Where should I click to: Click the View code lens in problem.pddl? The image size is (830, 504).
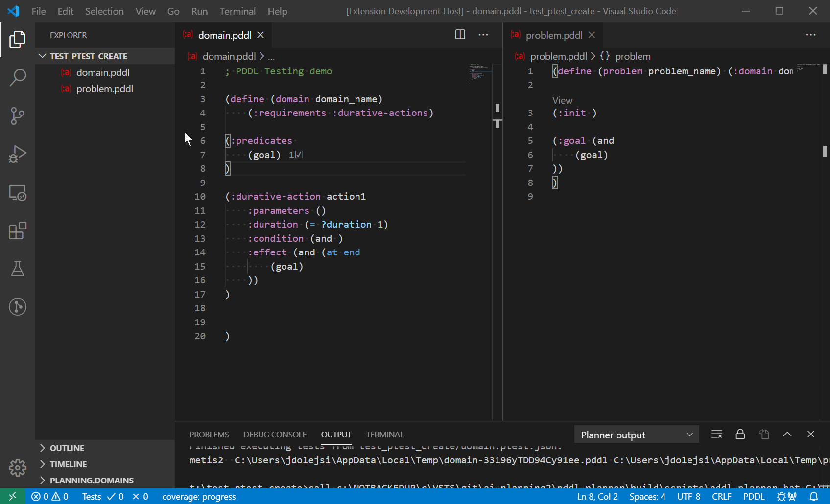562,100
